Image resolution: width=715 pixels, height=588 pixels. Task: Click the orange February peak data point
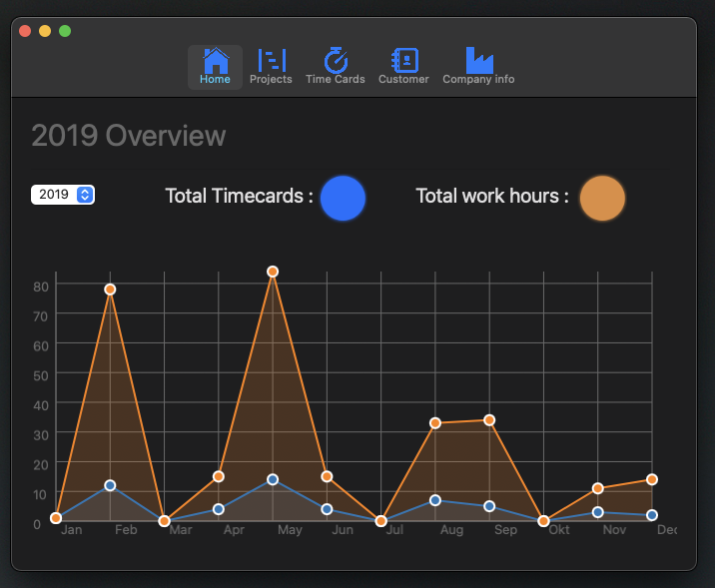coord(110,290)
